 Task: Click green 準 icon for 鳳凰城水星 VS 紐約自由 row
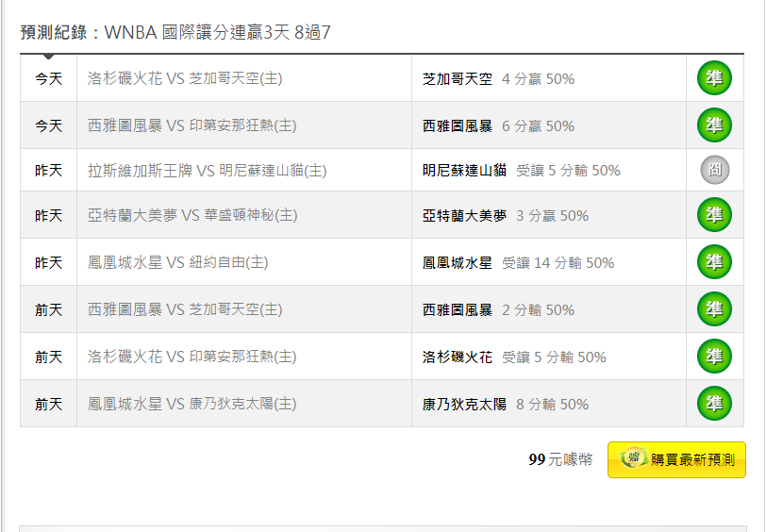tap(714, 262)
